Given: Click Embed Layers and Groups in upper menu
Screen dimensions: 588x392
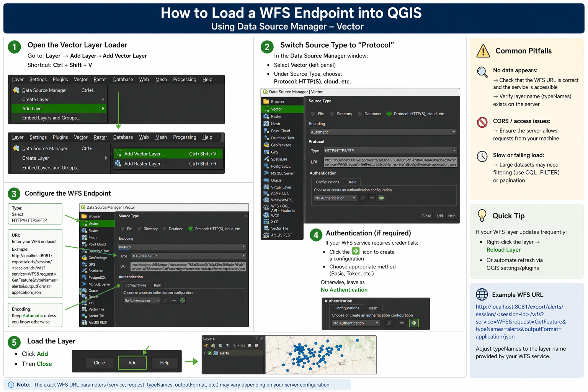Looking at the screenshot, I should point(51,118).
